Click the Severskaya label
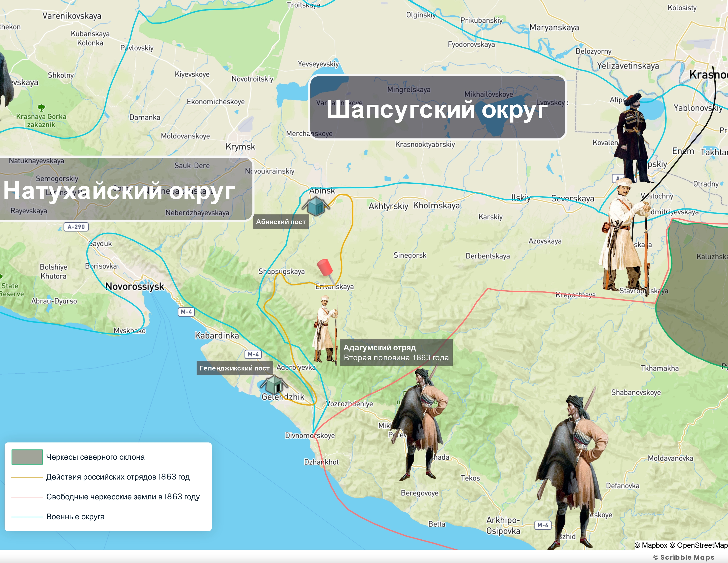The height and width of the screenshot is (563, 728). pyautogui.click(x=573, y=199)
